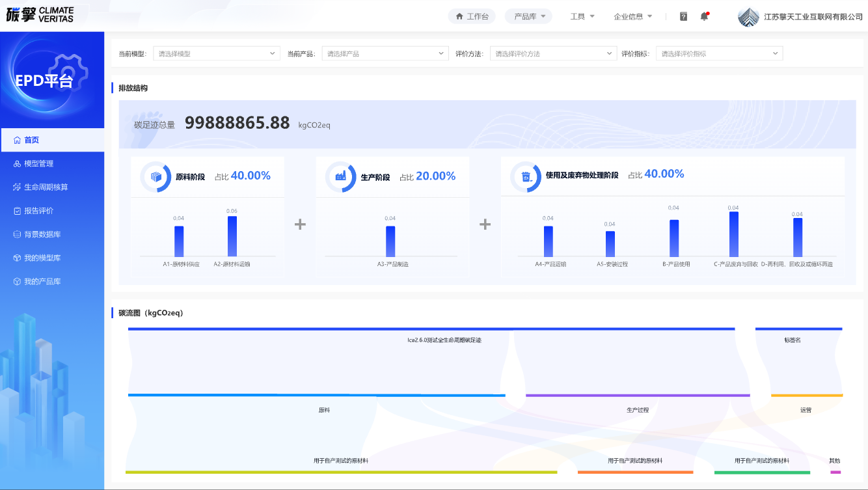Click the 碳擎 Climate Veritas logo
Viewport: 868px width, 490px height.
tap(40, 15)
